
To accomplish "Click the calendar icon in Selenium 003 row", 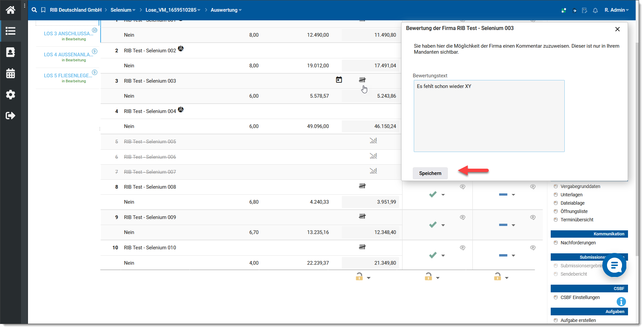I will coord(339,80).
